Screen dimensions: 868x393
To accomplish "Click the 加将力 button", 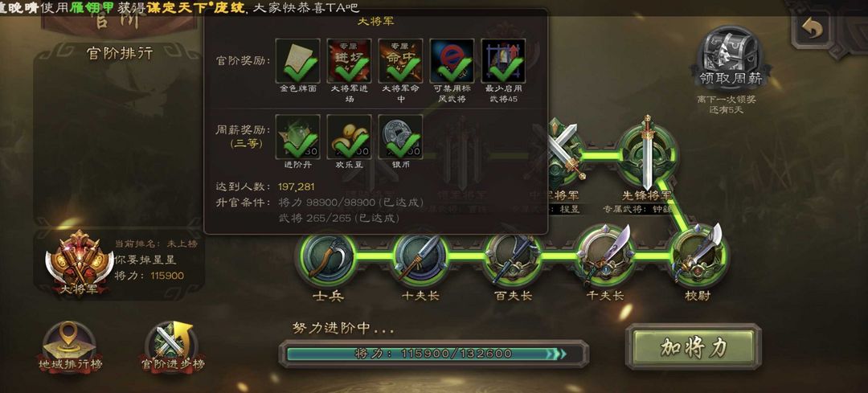I will tap(694, 347).
